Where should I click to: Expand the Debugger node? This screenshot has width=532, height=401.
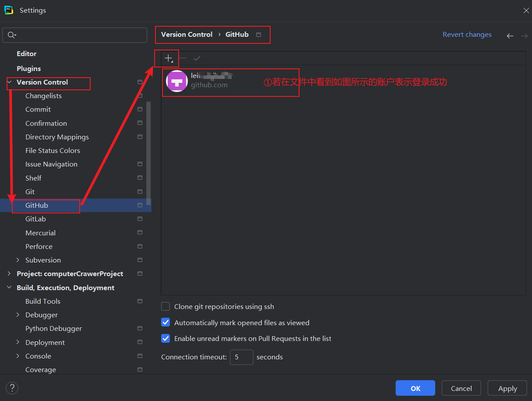coord(18,315)
